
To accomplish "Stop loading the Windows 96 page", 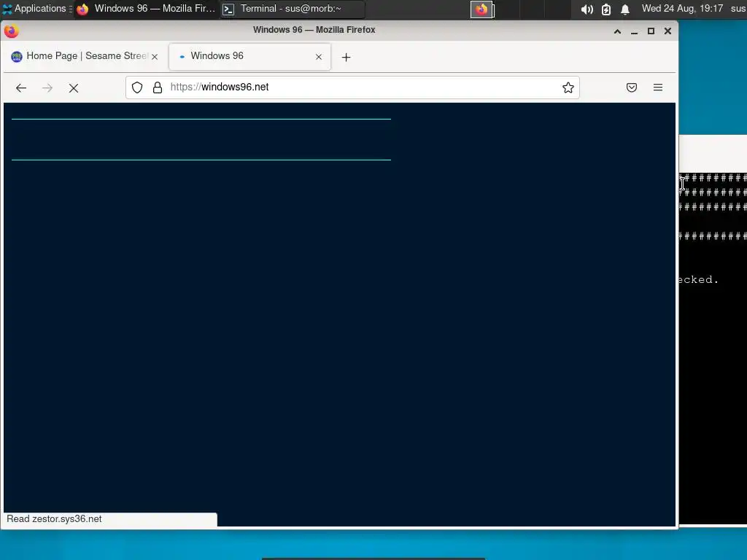I will click(x=74, y=88).
